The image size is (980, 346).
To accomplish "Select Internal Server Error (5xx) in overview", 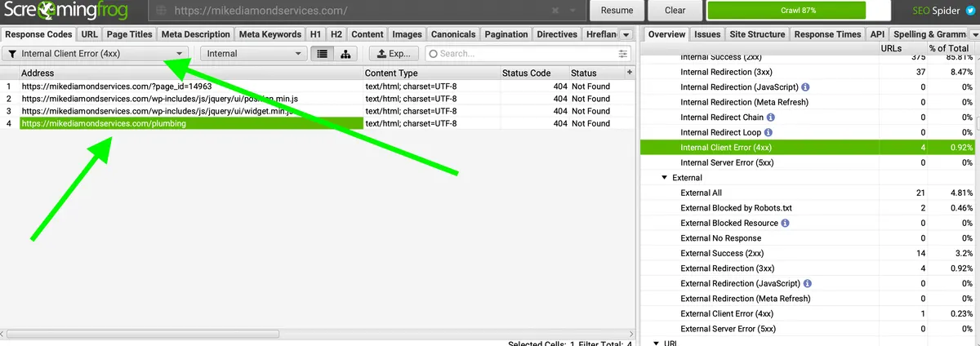I will [x=808, y=162].
